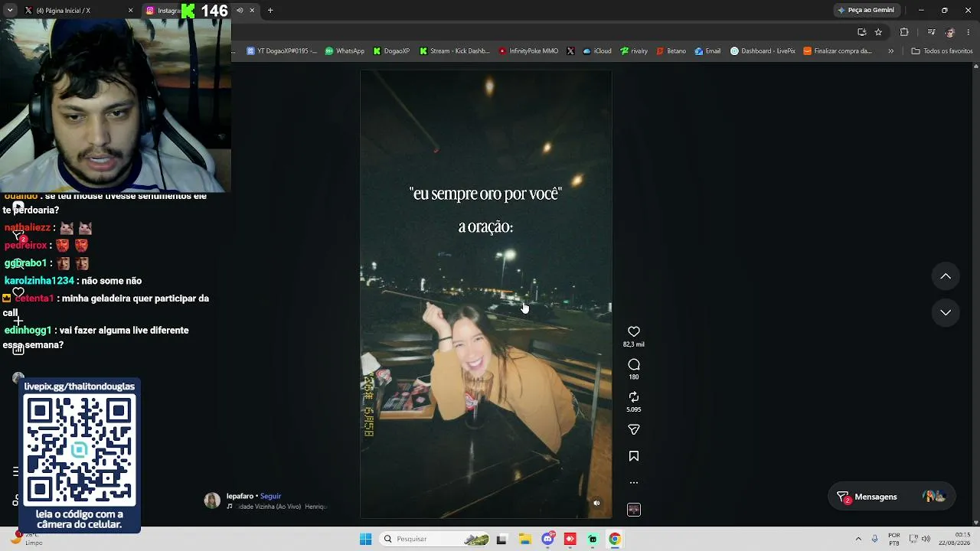This screenshot has width=980, height=551.
Task: Open the reel audio track thumbnail
Action: coord(634,510)
